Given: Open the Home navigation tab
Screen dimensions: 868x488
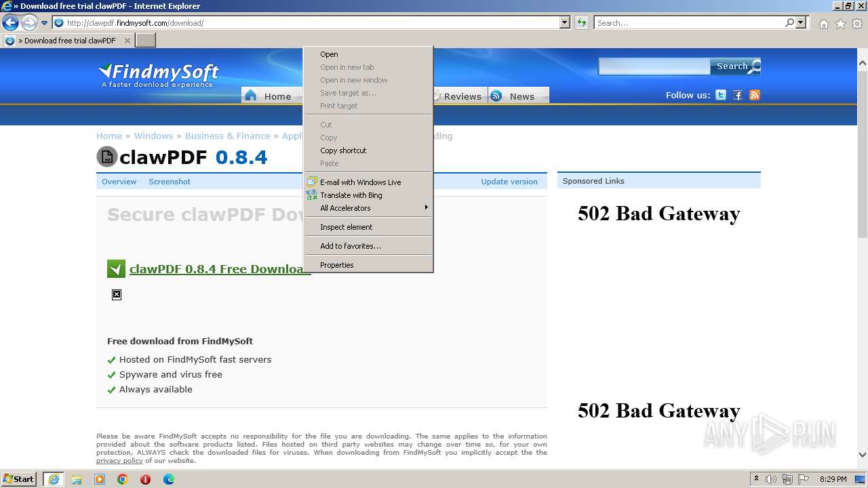Looking at the screenshot, I should pyautogui.click(x=271, y=96).
